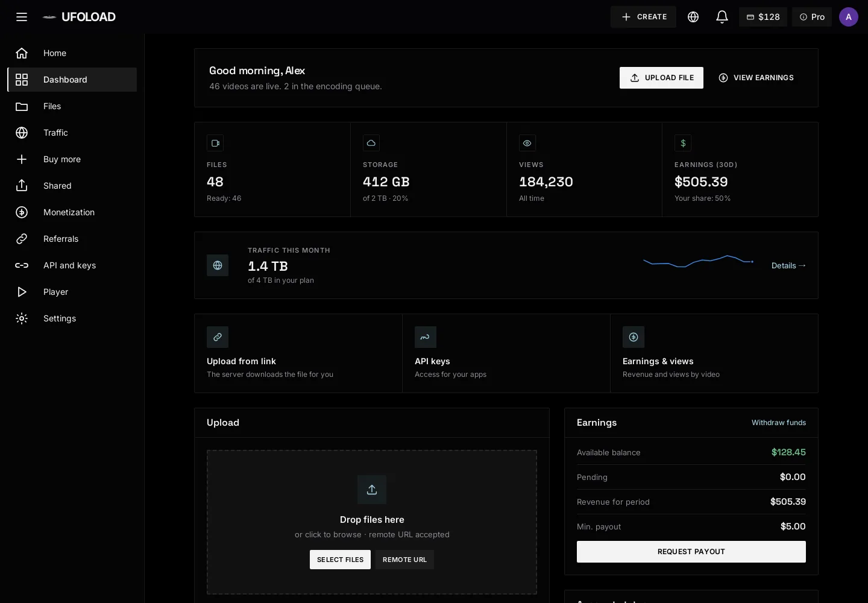This screenshot has width=868, height=603.
Task: Open the Dashboard menu item
Action: point(72,80)
